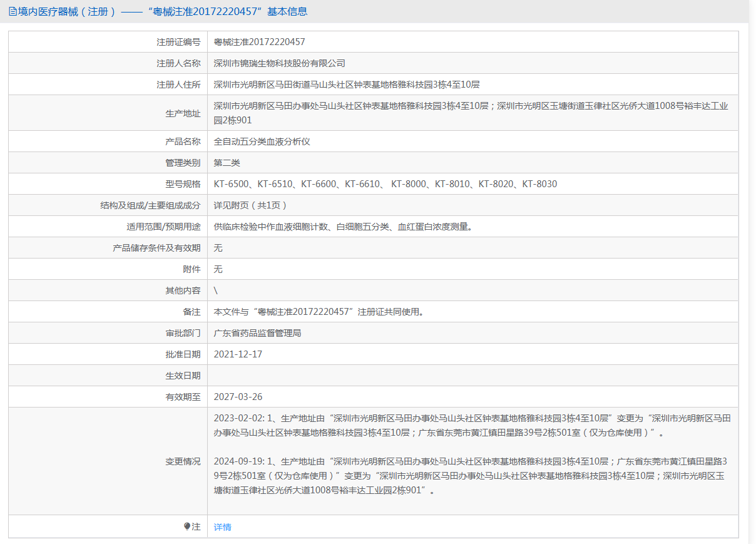Click the 产品储存条件及有效期 label
Screen dimensions: 756x544
click(156, 248)
